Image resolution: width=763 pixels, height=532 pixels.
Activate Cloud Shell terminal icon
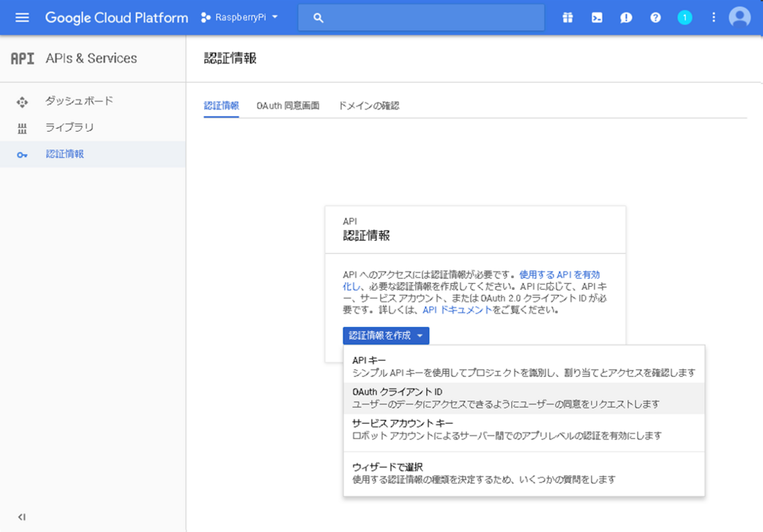click(597, 18)
